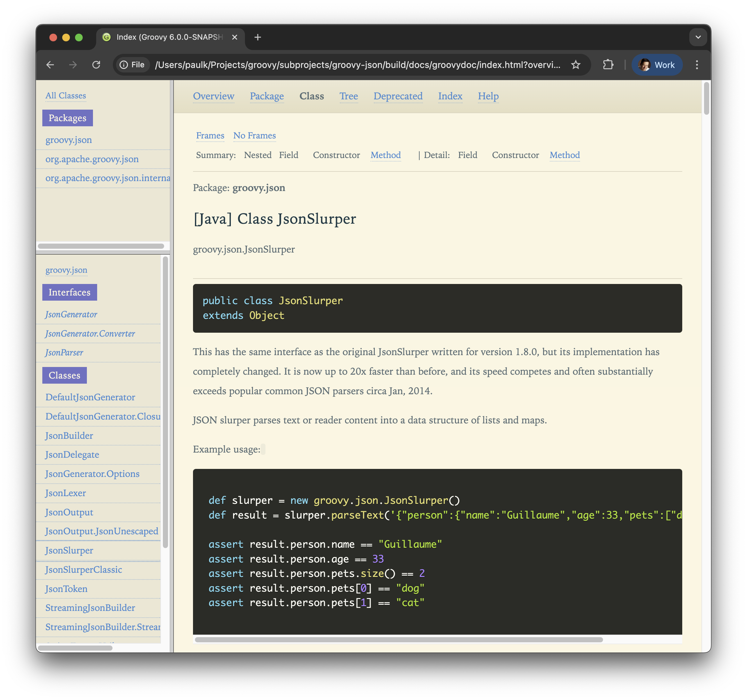Open the Tree navigation link
Image resolution: width=747 pixels, height=700 pixels.
point(349,96)
